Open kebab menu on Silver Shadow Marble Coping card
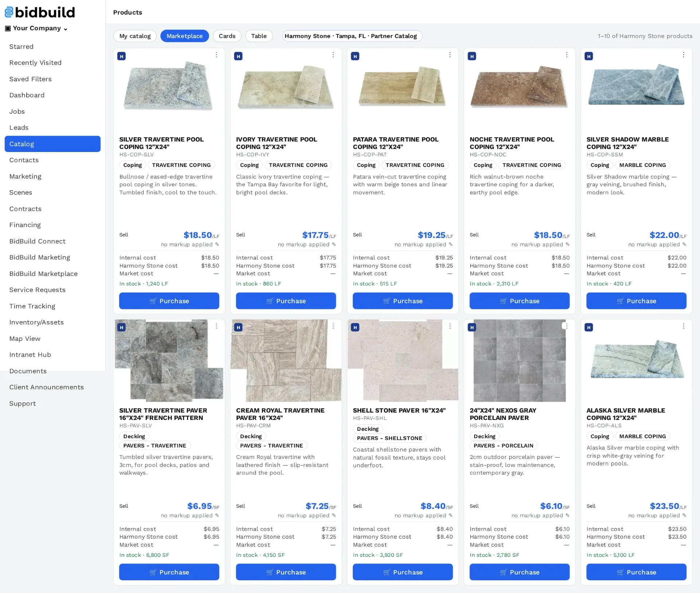This screenshot has height=593, width=700. [x=683, y=55]
